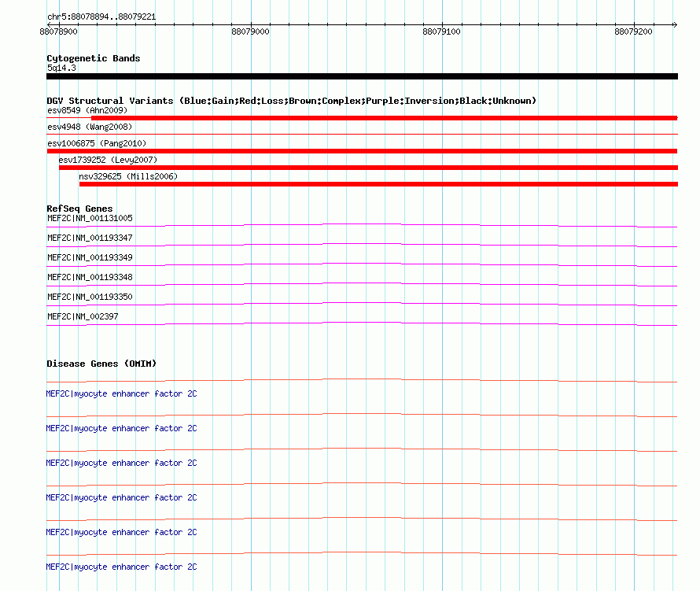Click the MEF2C|NM_001131005 transcript label
Screen dimensions: 700x591
[90, 219]
